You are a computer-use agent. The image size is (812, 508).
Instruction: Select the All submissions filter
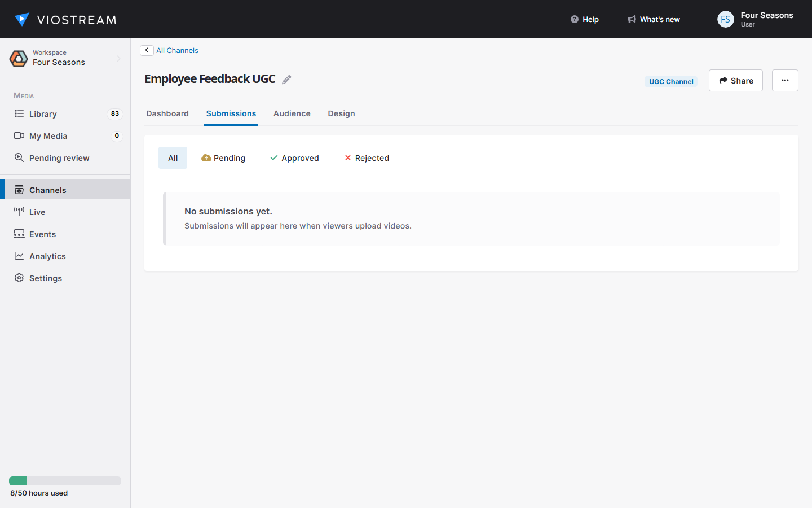173,158
